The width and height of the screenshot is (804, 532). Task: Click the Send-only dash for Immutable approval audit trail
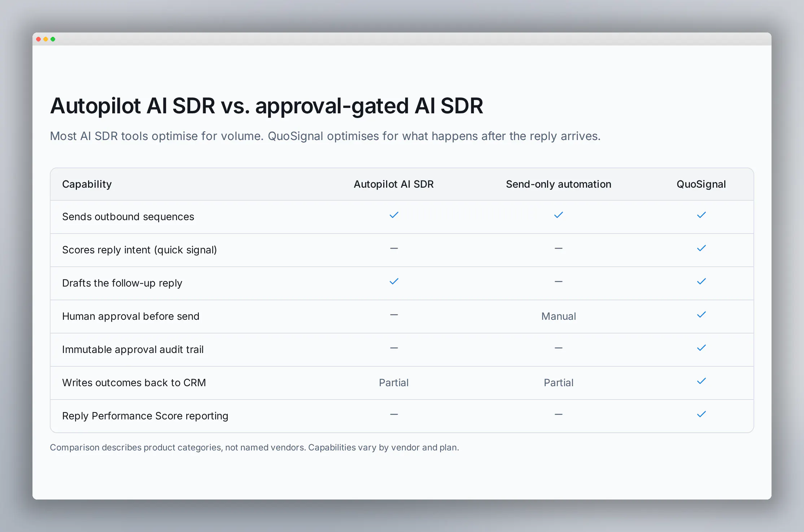558,348
